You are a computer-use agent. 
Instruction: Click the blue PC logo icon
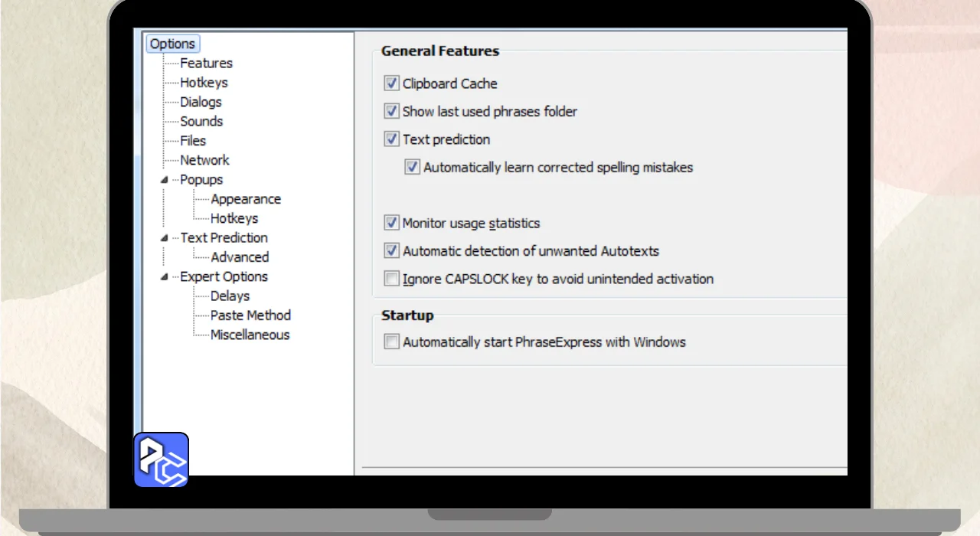coord(162,459)
